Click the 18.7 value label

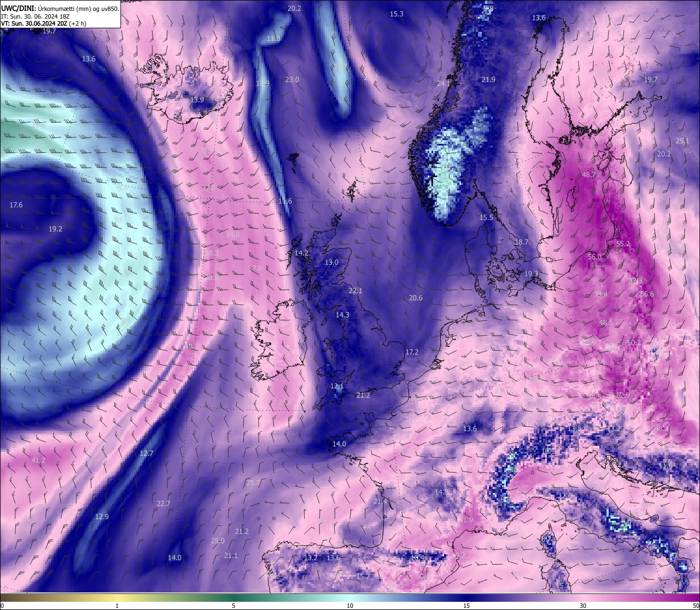coord(522,242)
